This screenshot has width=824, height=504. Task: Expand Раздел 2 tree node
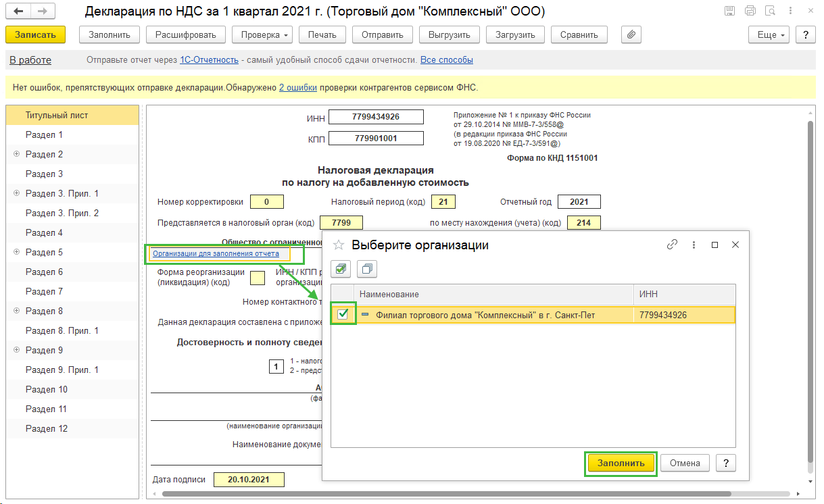tap(16, 154)
